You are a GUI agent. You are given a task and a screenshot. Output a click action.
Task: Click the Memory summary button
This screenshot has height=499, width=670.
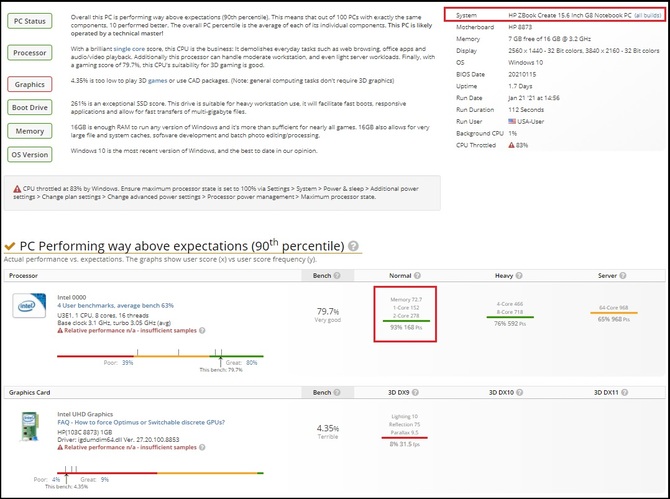pyautogui.click(x=29, y=131)
